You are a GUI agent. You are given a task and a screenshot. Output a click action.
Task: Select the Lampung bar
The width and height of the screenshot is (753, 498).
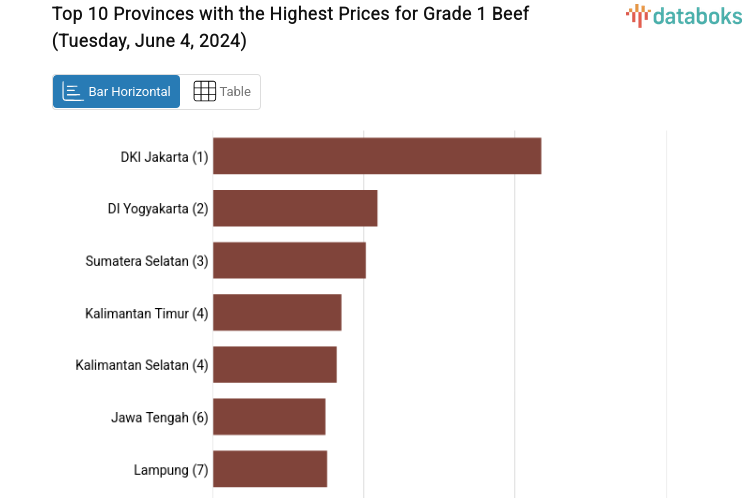coord(270,468)
